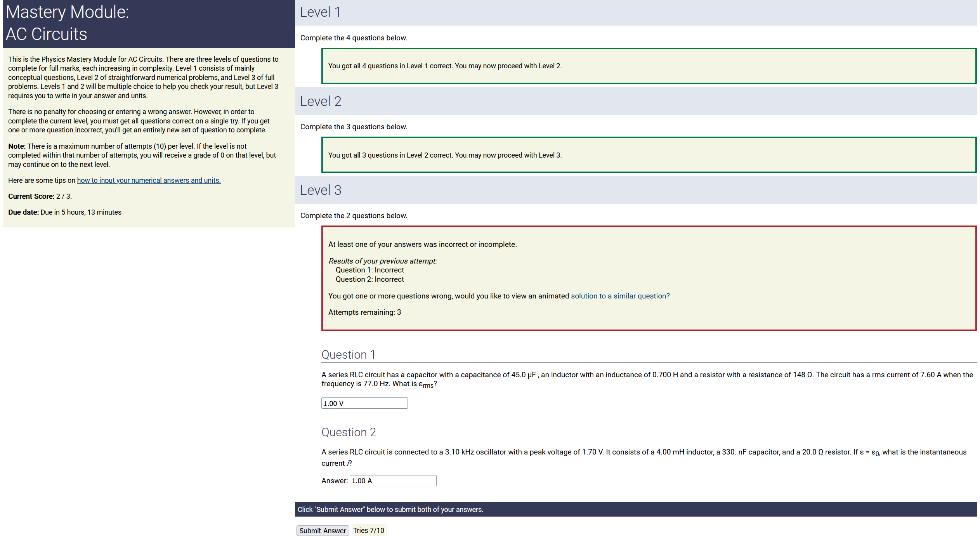Click the Due date text
The height and width of the screenshot is (536, 980).
point(65,212)
